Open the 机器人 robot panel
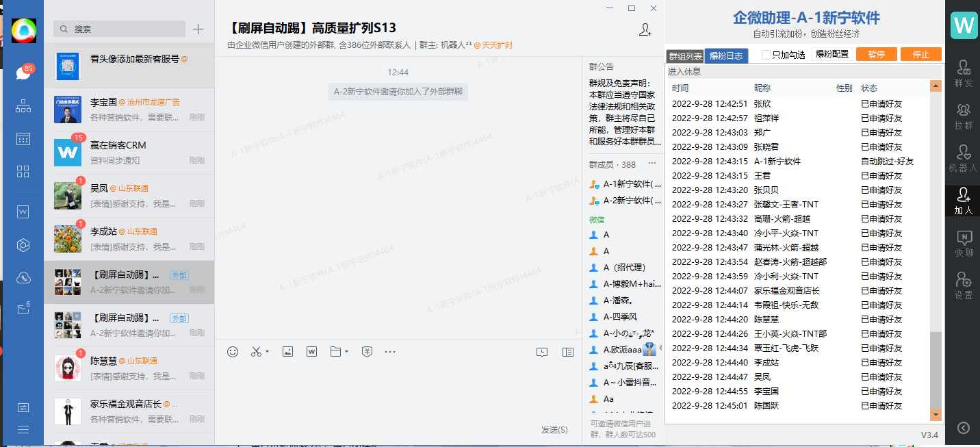 click(964, 158)
